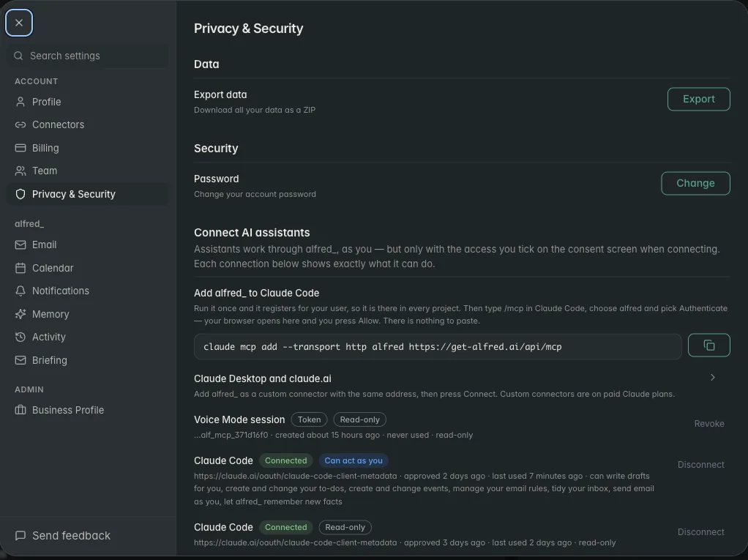This screenshot has width=748, height=560.
Task: Click the Calendar icon in sidebar
Action: pos(20,268)
